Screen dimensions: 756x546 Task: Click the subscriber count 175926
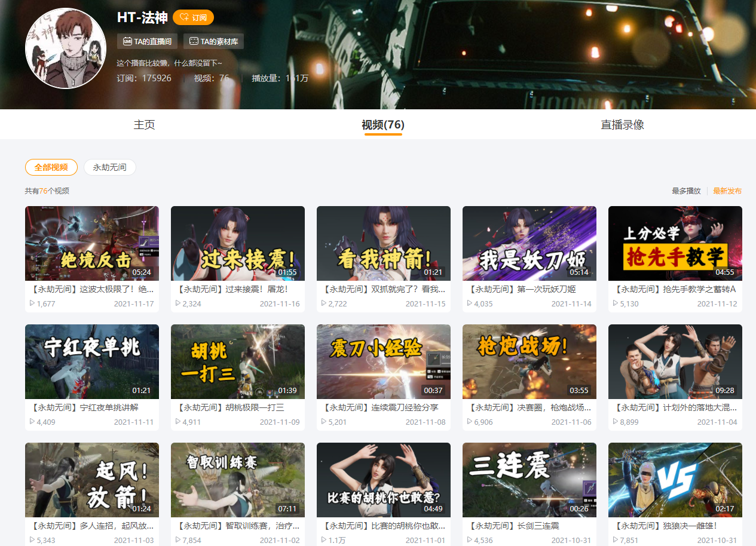pos(157,78)
